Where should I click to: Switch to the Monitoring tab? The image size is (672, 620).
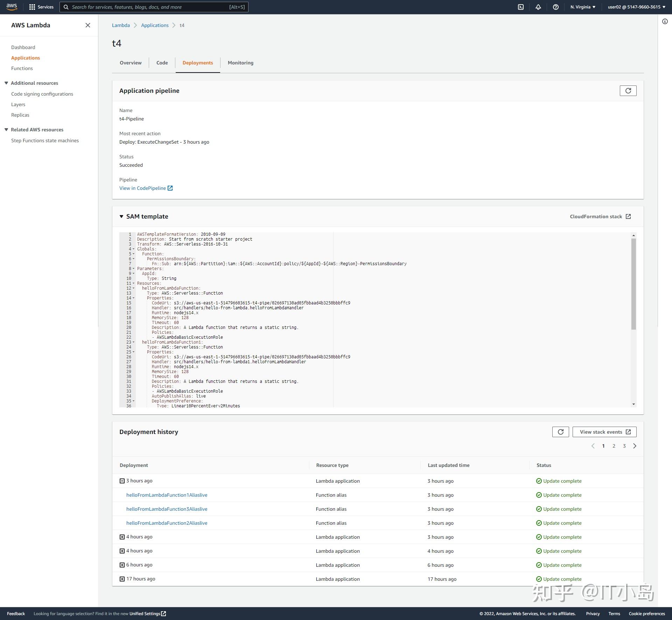coord(240,62)
